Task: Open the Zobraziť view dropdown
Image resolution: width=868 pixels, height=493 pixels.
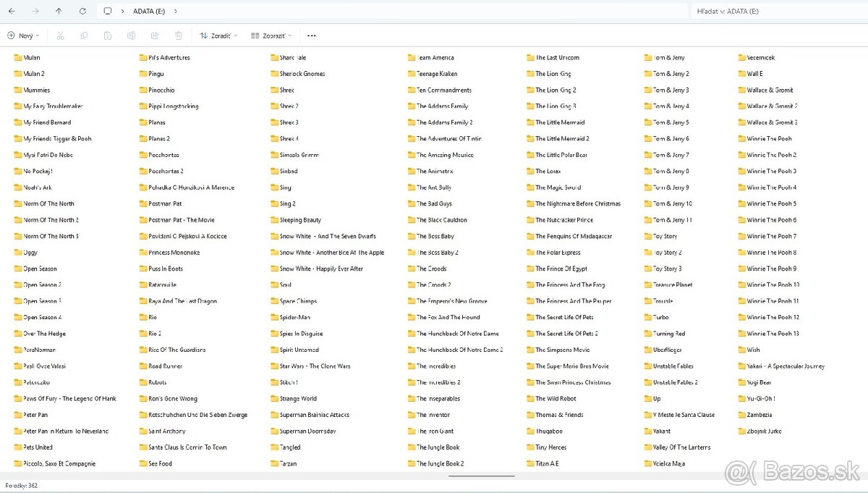Action: click(x=271, y=35)
